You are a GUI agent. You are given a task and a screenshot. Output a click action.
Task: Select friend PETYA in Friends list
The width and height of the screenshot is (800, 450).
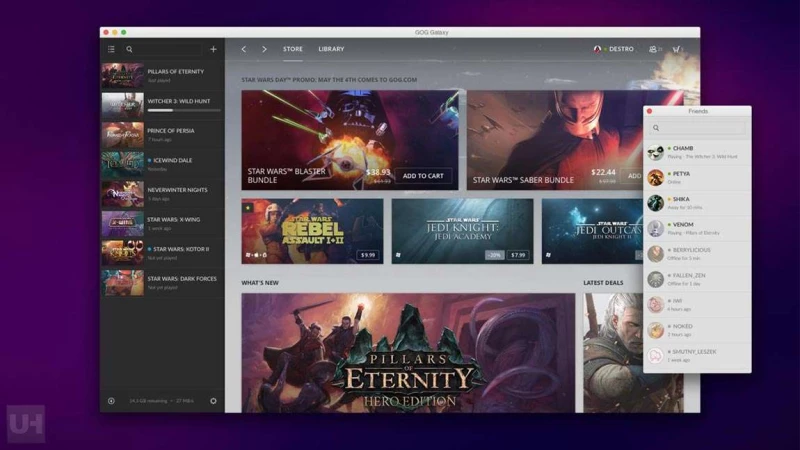coord(697,178)
